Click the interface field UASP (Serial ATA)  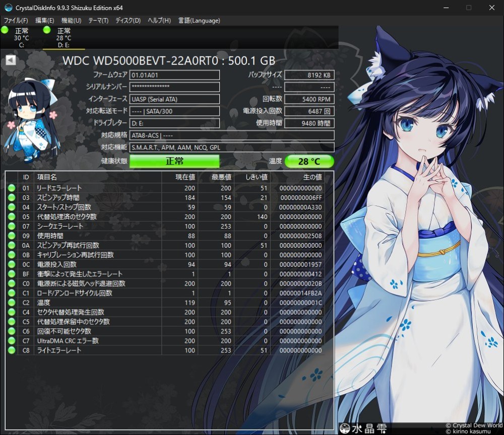tap(174, 99)
